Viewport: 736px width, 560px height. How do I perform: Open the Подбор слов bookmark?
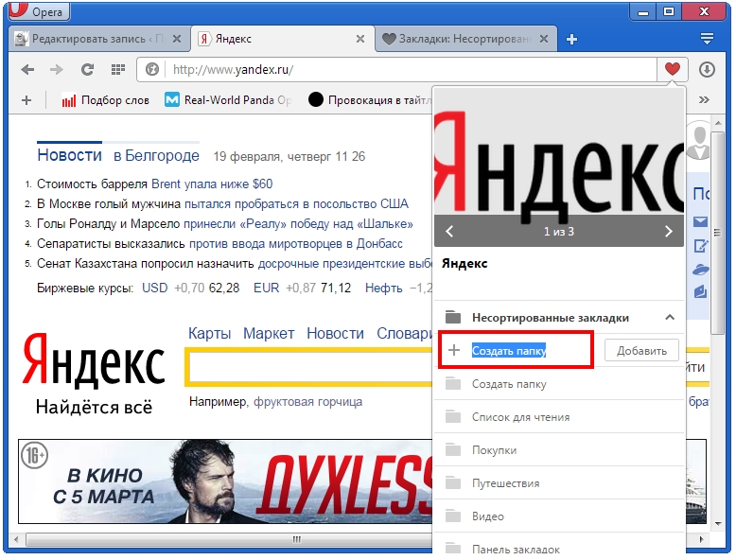point(106,100)
